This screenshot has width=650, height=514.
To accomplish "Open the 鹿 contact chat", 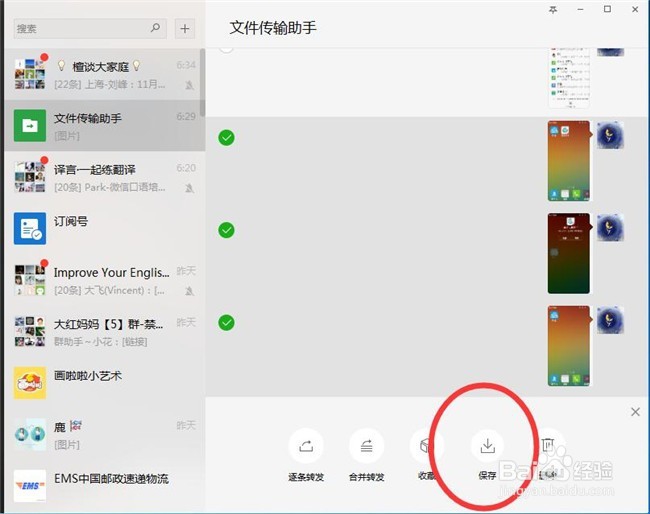I will point(103,434).
